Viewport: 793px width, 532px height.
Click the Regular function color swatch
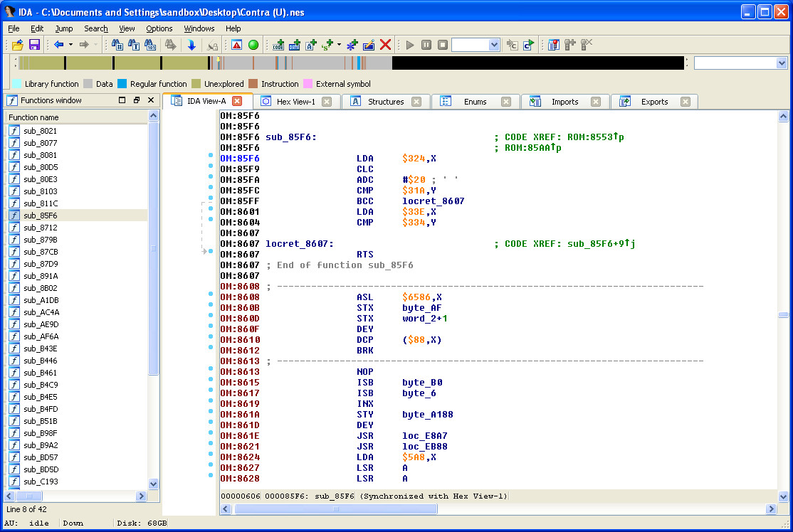122,84
